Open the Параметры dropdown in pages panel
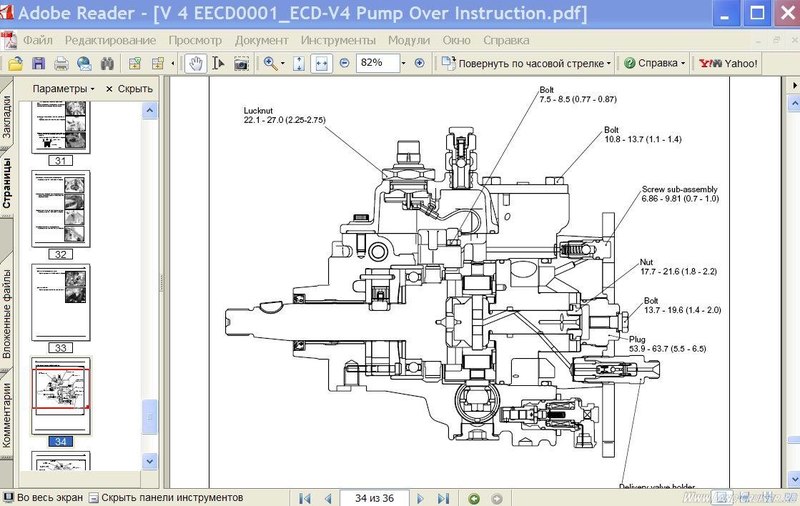Viewport: 800px width, 506px height. pos(63,88)
